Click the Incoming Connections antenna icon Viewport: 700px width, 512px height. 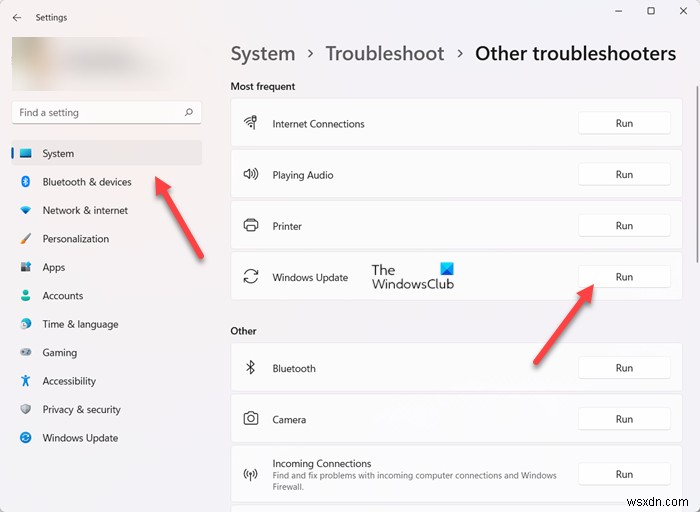[x=250, y=474]
